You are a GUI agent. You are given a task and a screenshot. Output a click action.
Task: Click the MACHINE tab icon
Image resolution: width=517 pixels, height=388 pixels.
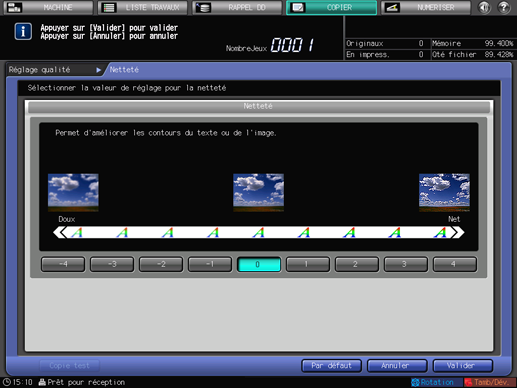14,7
